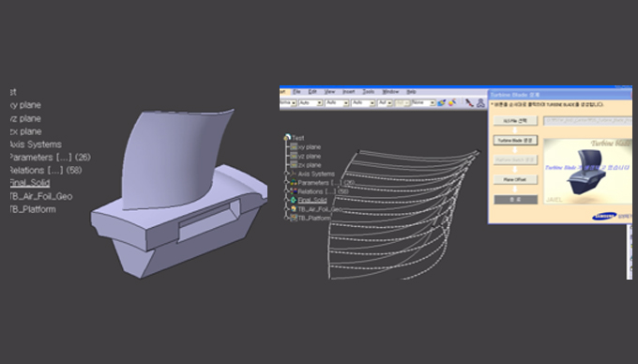
Task: Open the None dropdown in toolbar
Action: (423, 103)
